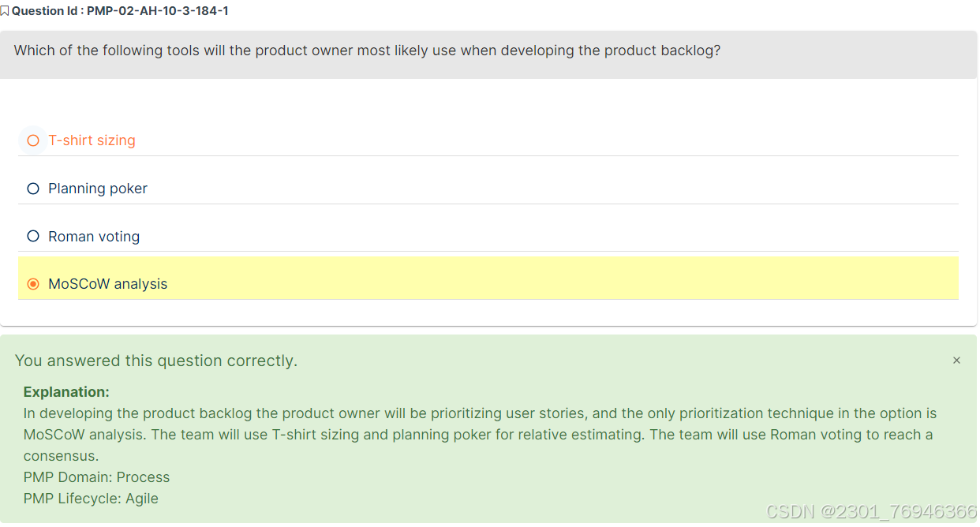980x527 pixels.
Task: Click the product backlog question text
Action: pyautogui.click(x=367, y=50)
